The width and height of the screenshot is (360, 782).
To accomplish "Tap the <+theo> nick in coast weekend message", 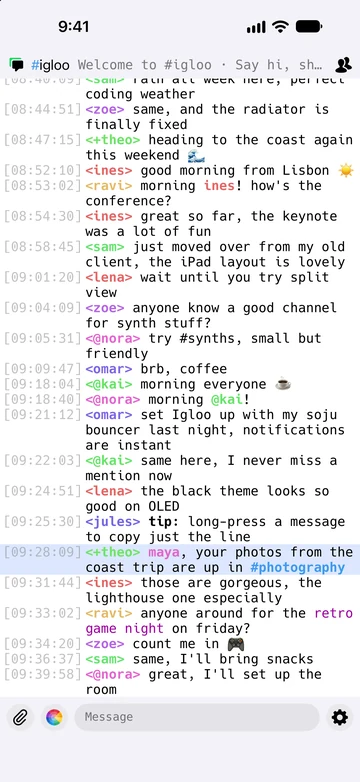I will coord(113,140).
